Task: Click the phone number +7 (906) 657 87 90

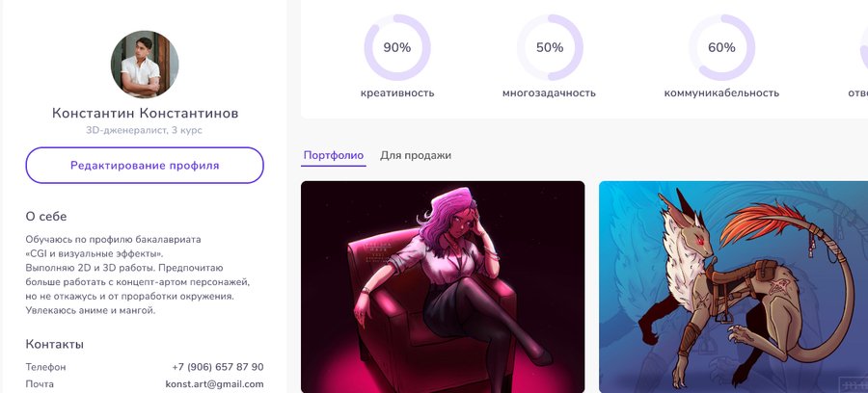Action: pos(218,367)
